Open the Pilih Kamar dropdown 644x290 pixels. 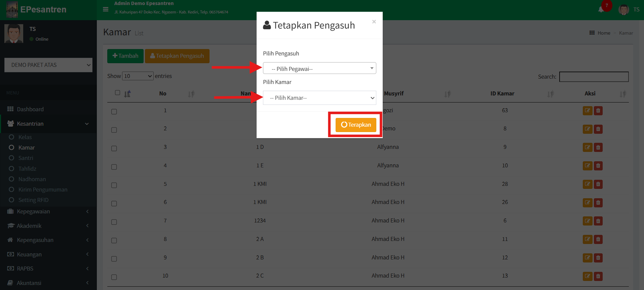tap(319, 98)
